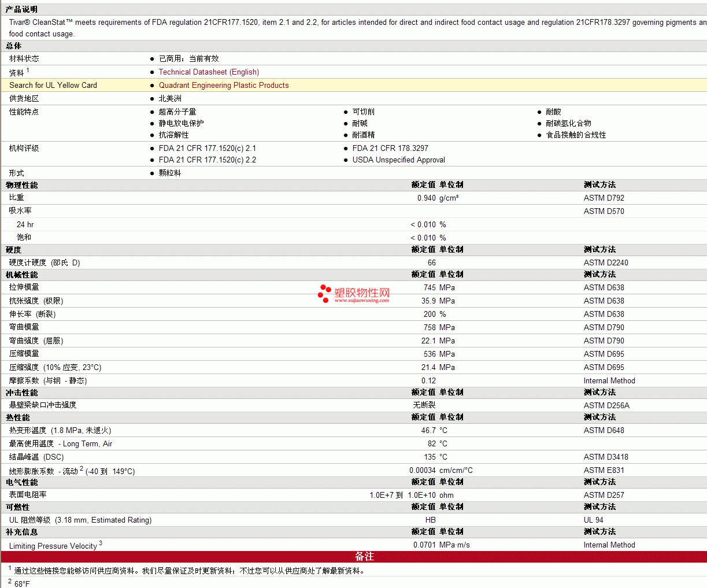
Task: Click the 0.00034 cm/cm/°C expansion value
Action: 441,470
